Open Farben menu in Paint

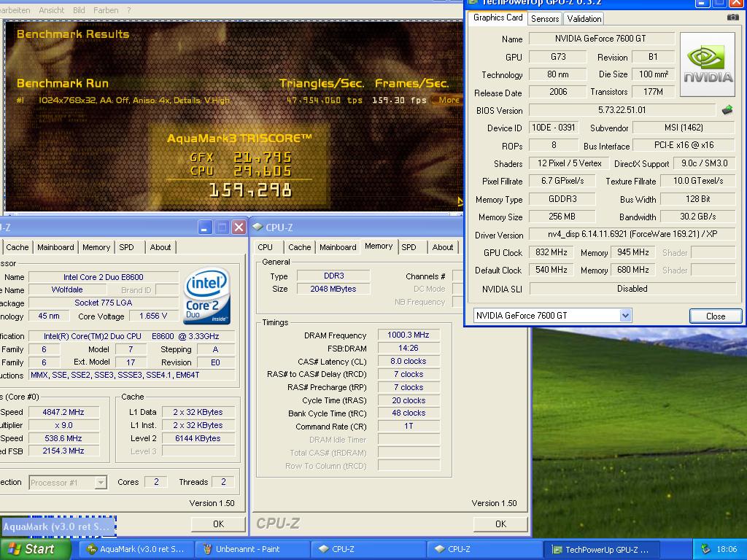pos(106,10)
